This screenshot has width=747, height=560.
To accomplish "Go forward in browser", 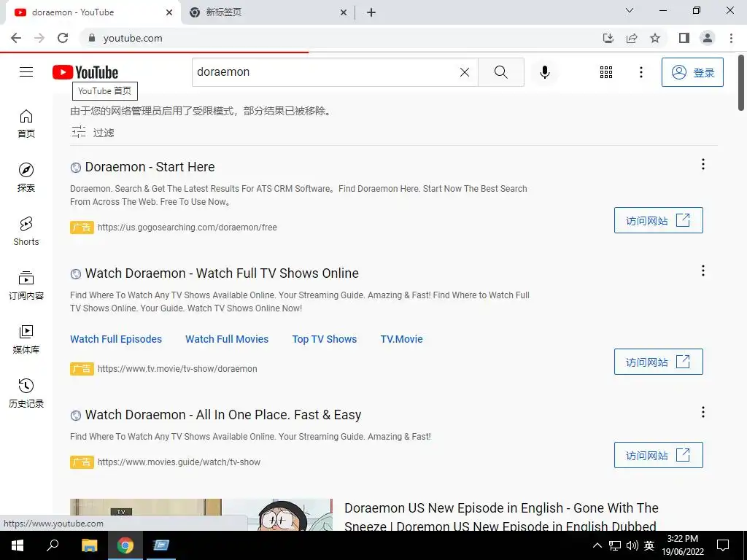I will tap(39, 38).
